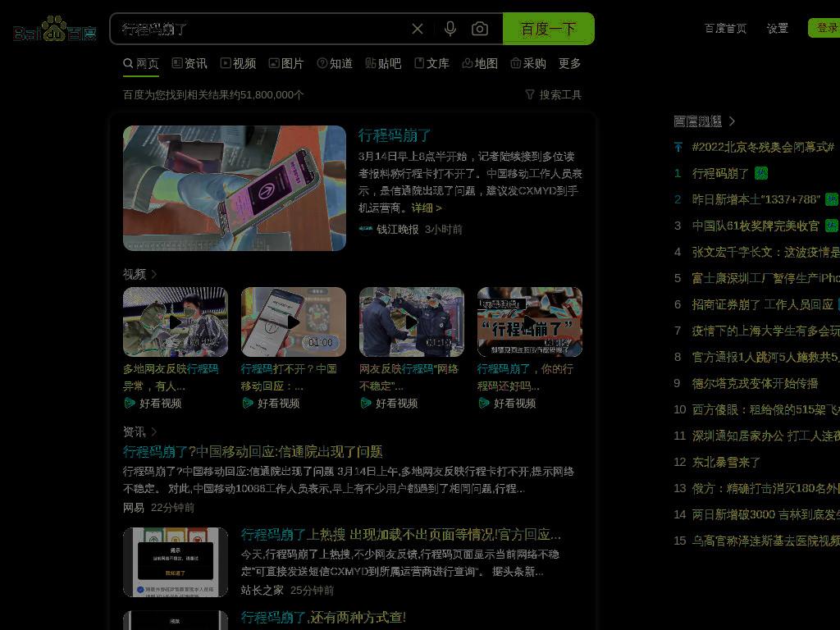Play the video 网友反映行程码“网络不稳定”

(x=412, y=322)
